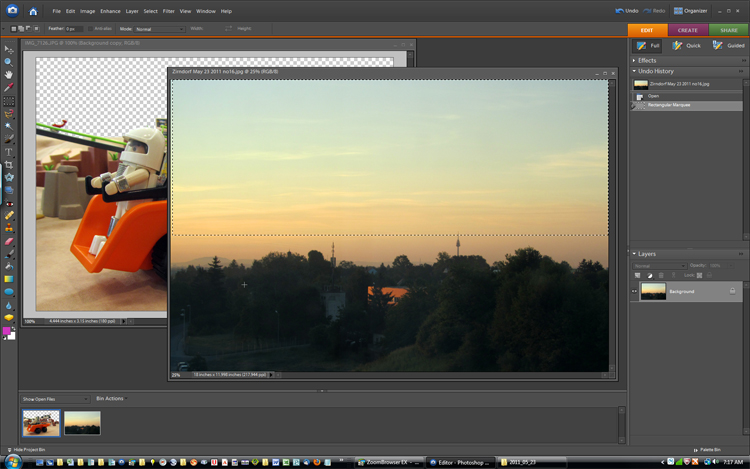Switch to the CREATE tab

tap(687, 30)
